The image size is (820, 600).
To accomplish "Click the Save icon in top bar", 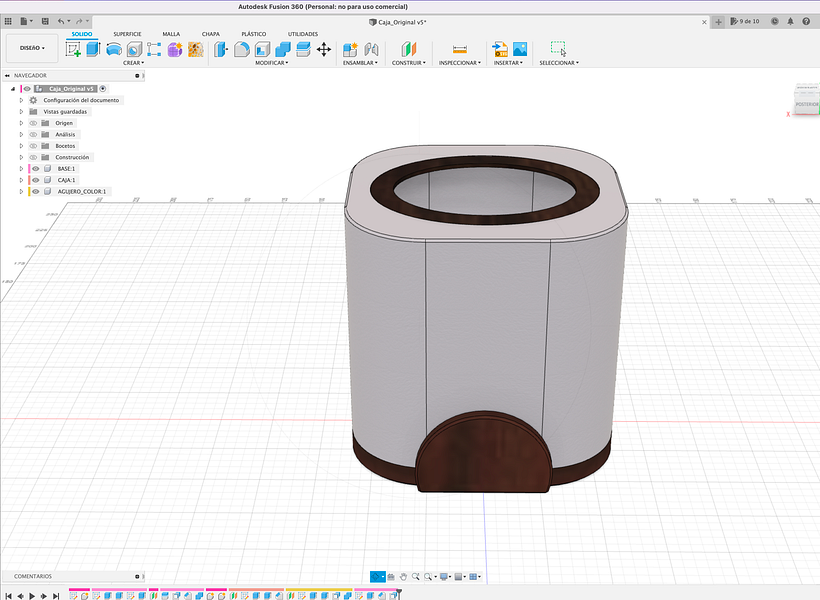I will [x=44, y=20].
